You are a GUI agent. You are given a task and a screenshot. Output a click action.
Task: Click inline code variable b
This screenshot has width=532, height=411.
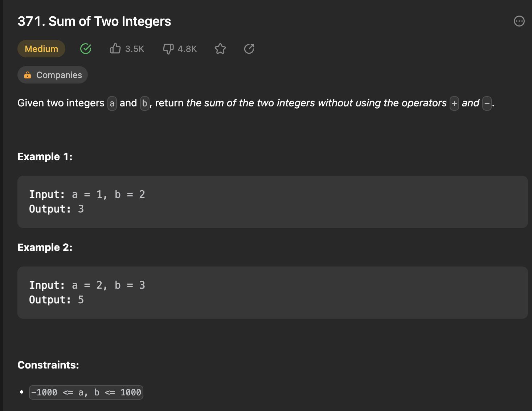click(x=144, y=103)
